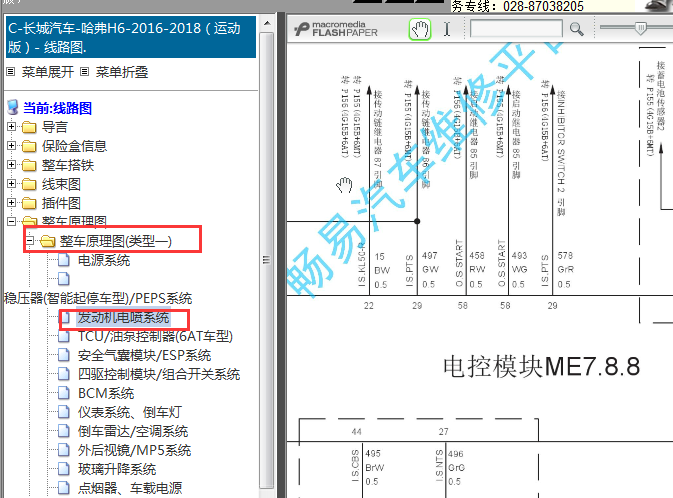Open 稳压器(智能起停车型)/PEPS系统 page

[98, 298]
